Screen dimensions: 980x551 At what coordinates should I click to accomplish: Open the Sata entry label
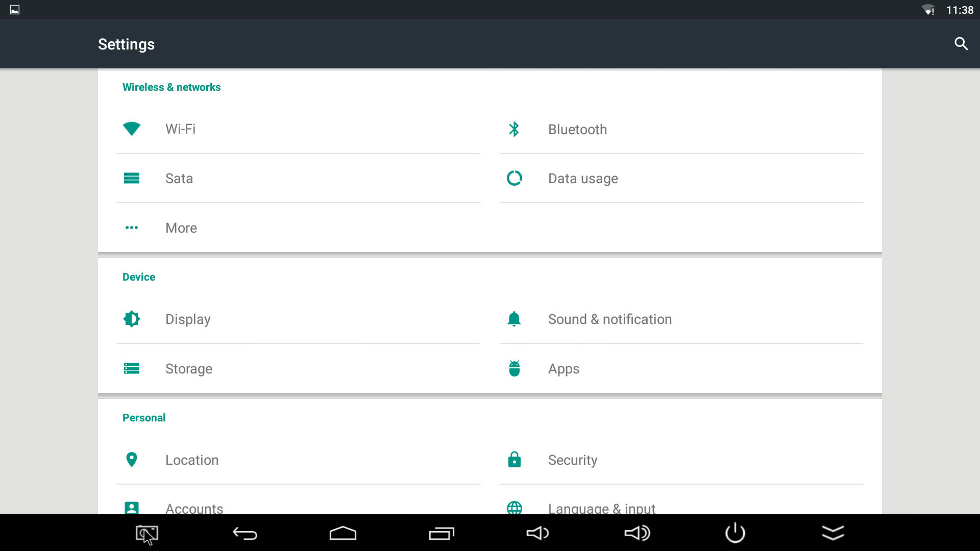179,179
